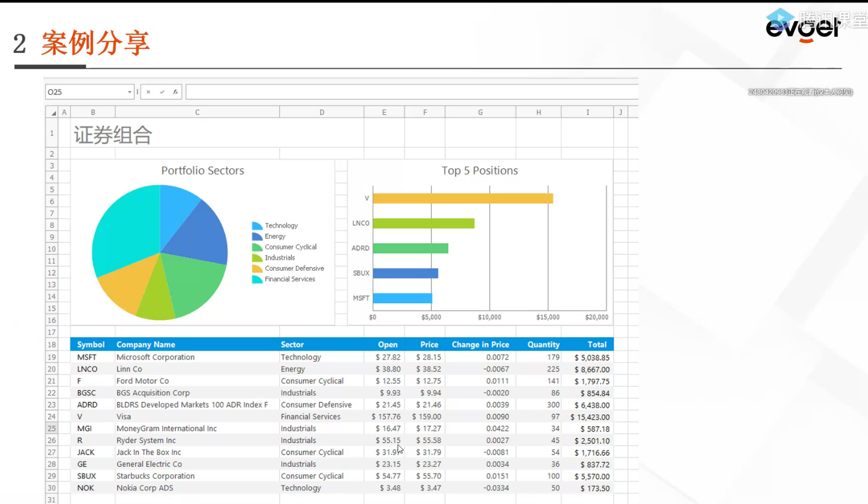Click the Consumer Cyclical legend swatch

pyautogui.click(x=257, y=247)
